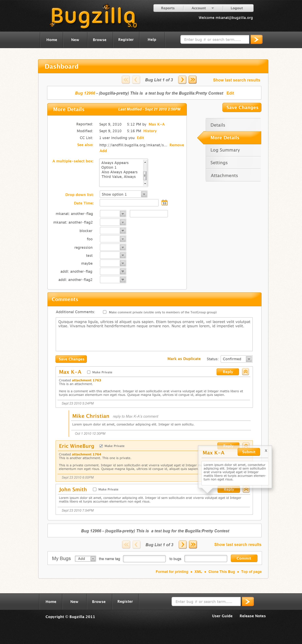Reply to Max K-A's comment
This screenshot has height=644, width=302.
pos(228,372)
